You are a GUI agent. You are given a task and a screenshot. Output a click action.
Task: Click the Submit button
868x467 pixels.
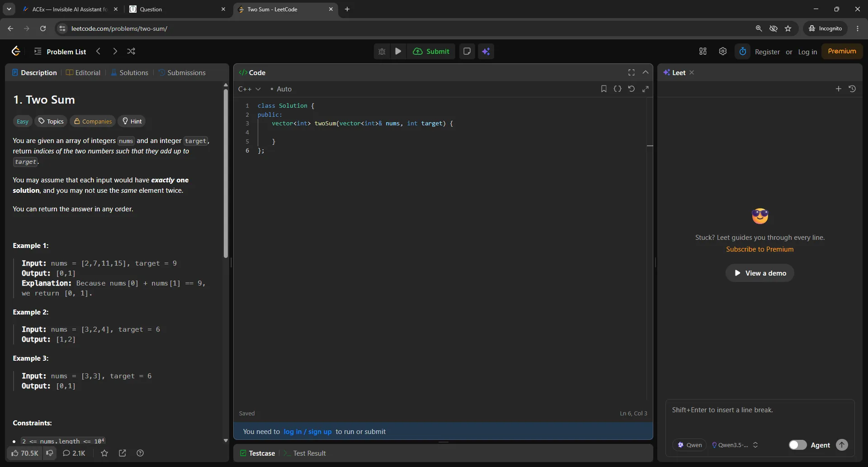point(431,52)
